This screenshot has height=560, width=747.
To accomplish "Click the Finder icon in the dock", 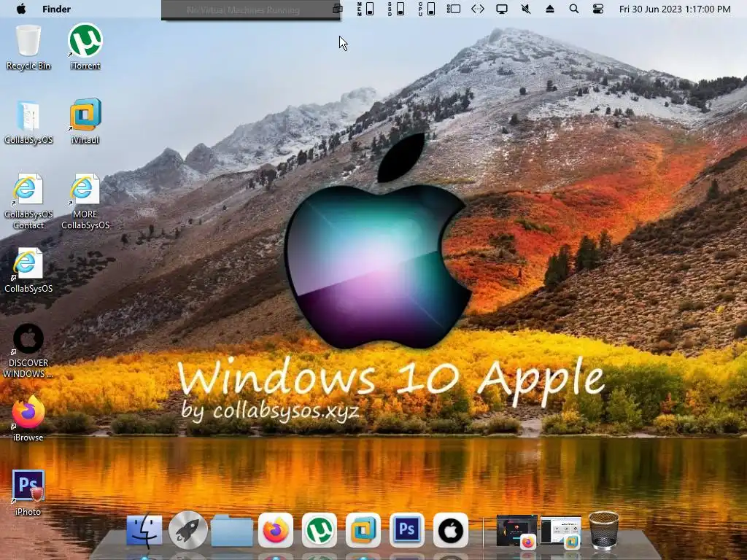I will 144,530.
